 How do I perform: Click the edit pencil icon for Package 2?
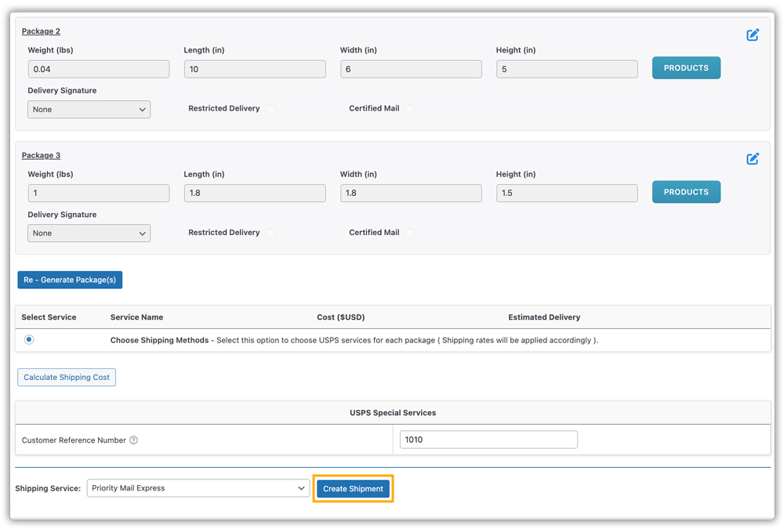click(x=753, y=34)
